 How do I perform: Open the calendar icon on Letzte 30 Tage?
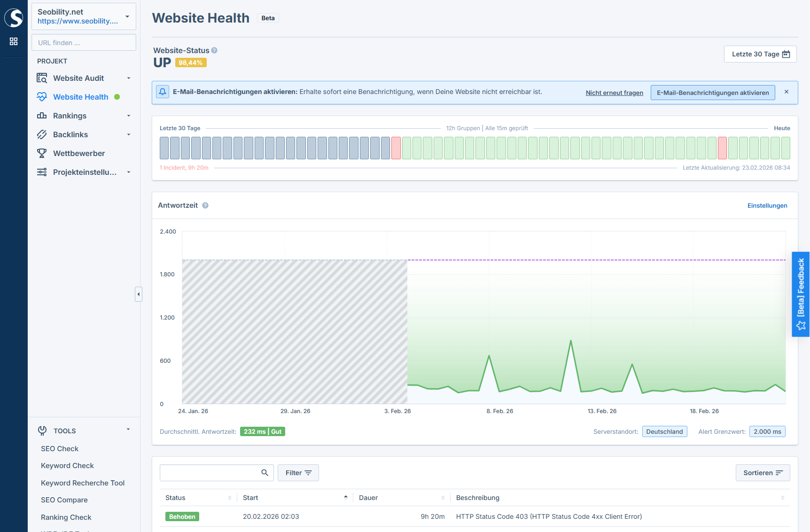coord(786,54)
